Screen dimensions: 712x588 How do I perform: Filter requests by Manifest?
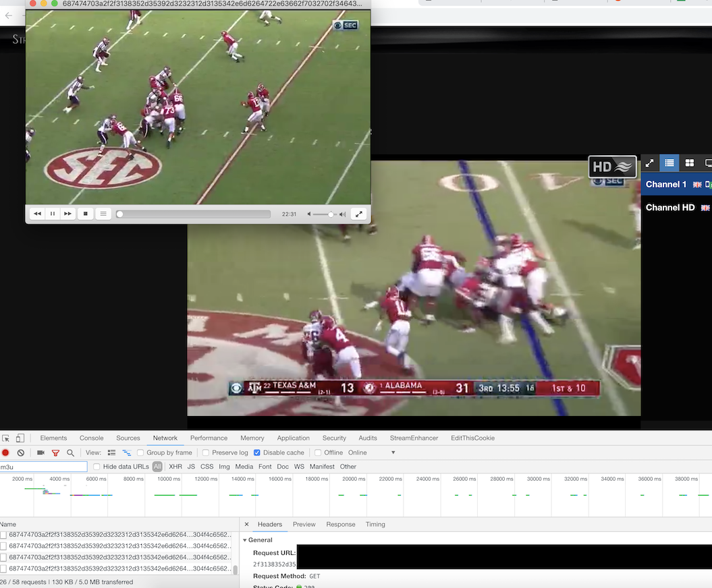[322, 467]
